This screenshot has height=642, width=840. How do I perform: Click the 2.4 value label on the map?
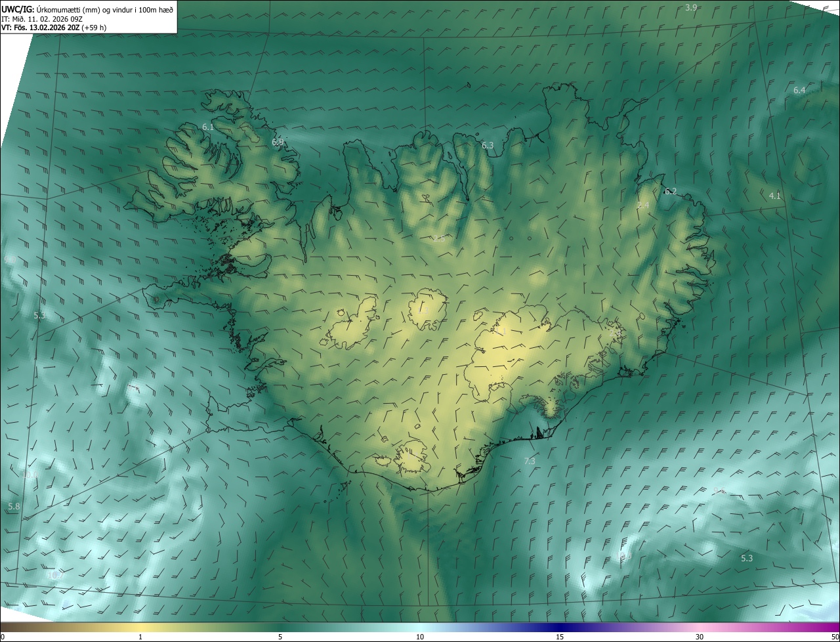click(643, 205)
